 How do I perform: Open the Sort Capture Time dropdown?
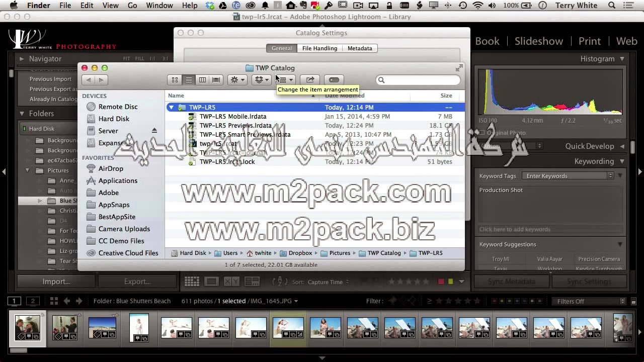tap(328, 282)
